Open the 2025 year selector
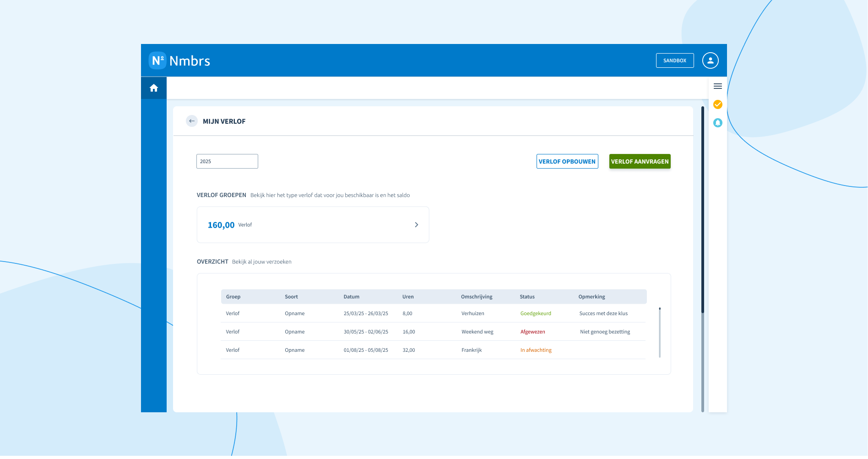868x459 pixels. point(227,161)
